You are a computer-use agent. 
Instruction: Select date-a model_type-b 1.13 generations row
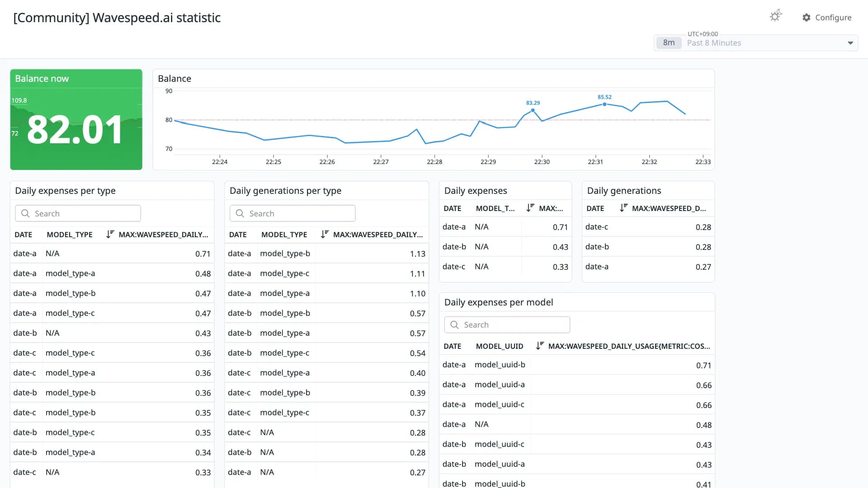326,253
